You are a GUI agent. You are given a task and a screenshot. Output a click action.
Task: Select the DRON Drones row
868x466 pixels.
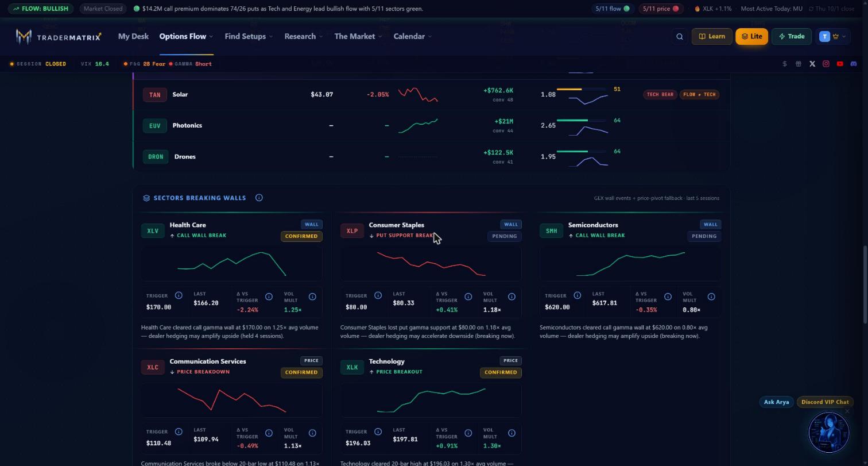coord(431,156)
